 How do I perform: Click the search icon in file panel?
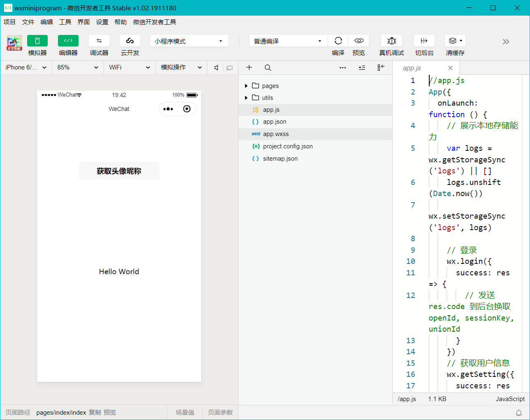[268, 68]
